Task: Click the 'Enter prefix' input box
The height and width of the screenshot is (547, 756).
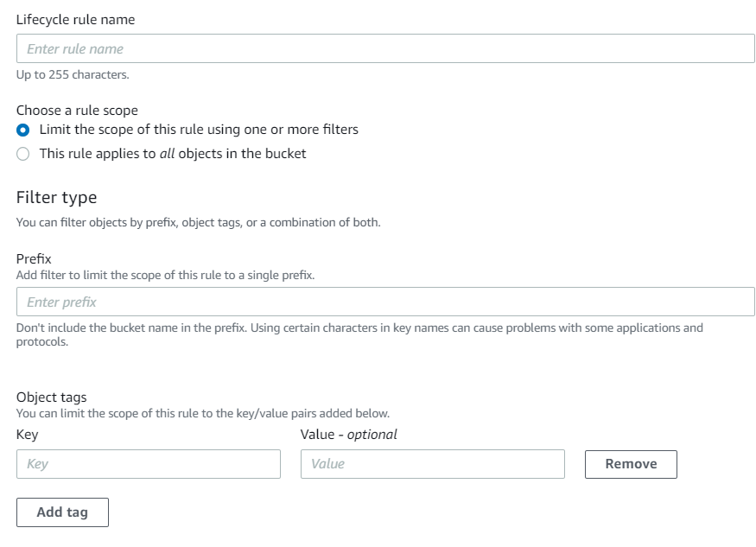Action: pyautogui.click(x=384, y=302)
